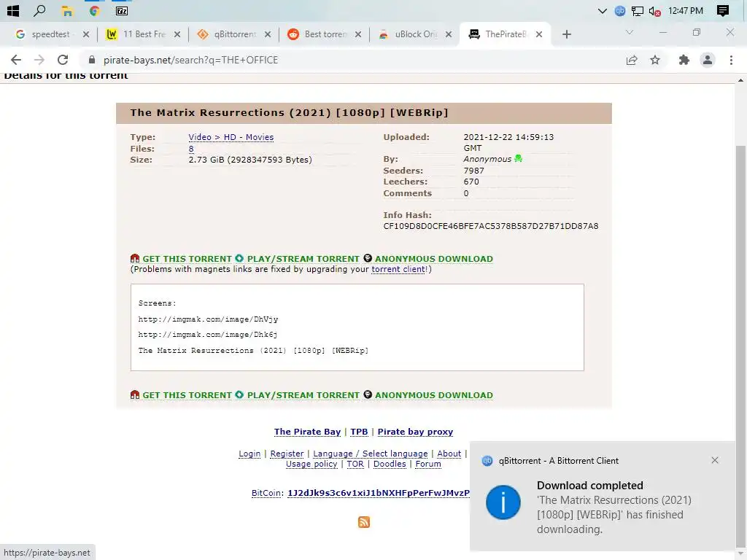Open File Explorer from the taskbar
Image resolution: width=747 pixels, height=560 pixels.
coord(67,11)
